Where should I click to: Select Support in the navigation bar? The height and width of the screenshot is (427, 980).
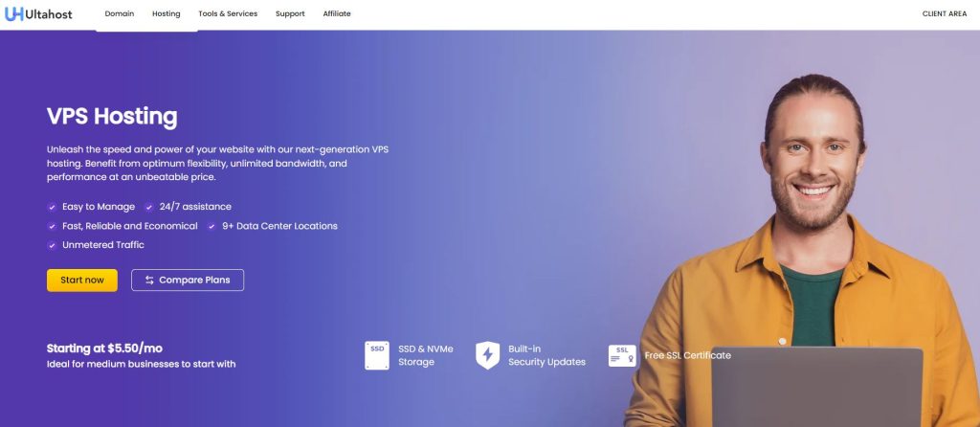(290, 13)
